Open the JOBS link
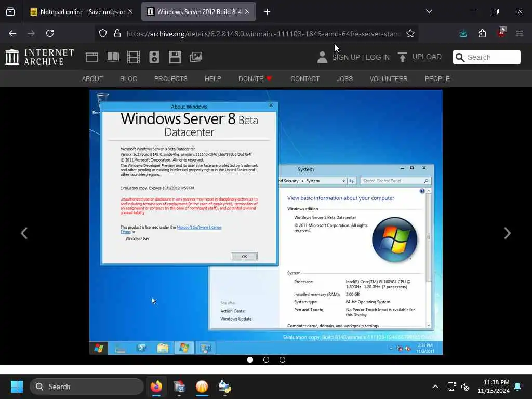This screenshot has height=399, width=532. 345,79
